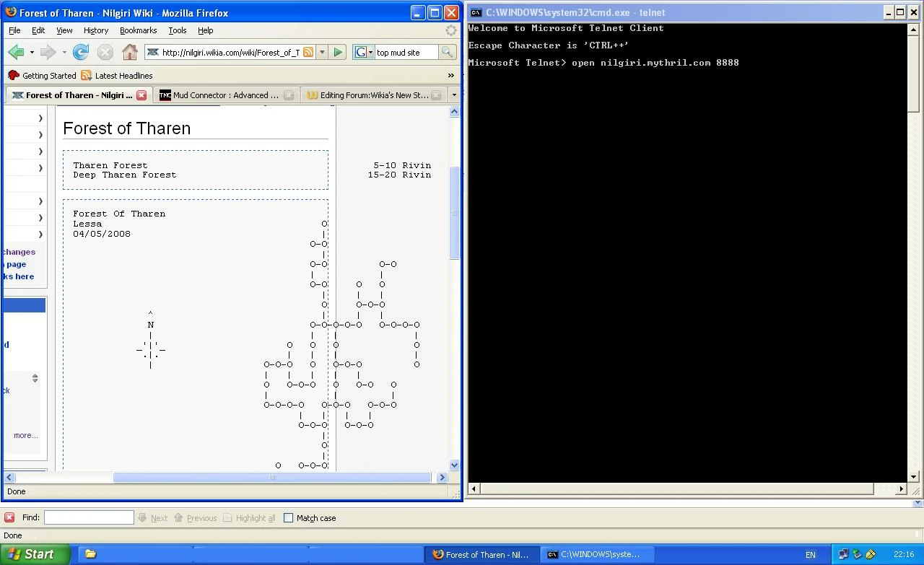Close the Find bar with red X
This screenshot has height=565, width=924.
tap(9, 517)
